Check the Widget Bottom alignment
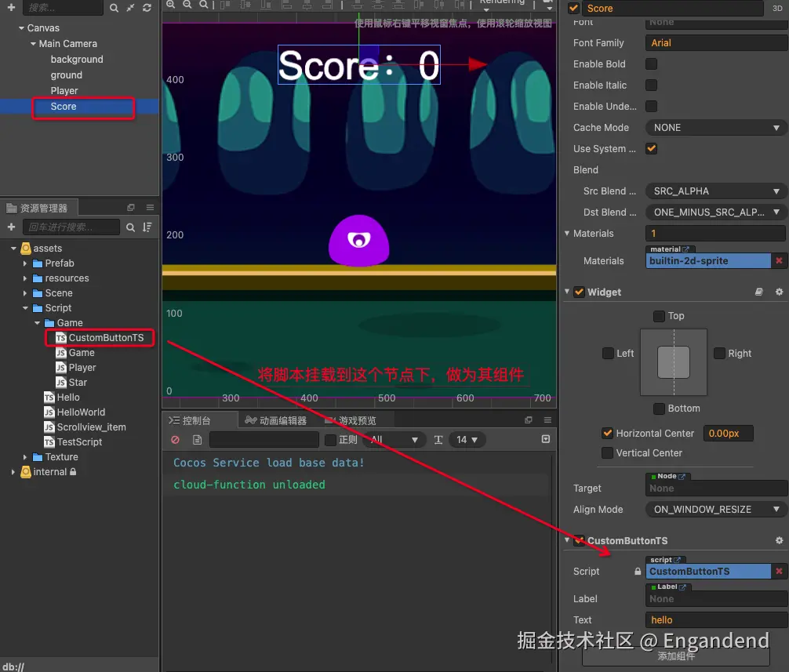This screenshot has height=672, width=789. [x=659, y=409]
